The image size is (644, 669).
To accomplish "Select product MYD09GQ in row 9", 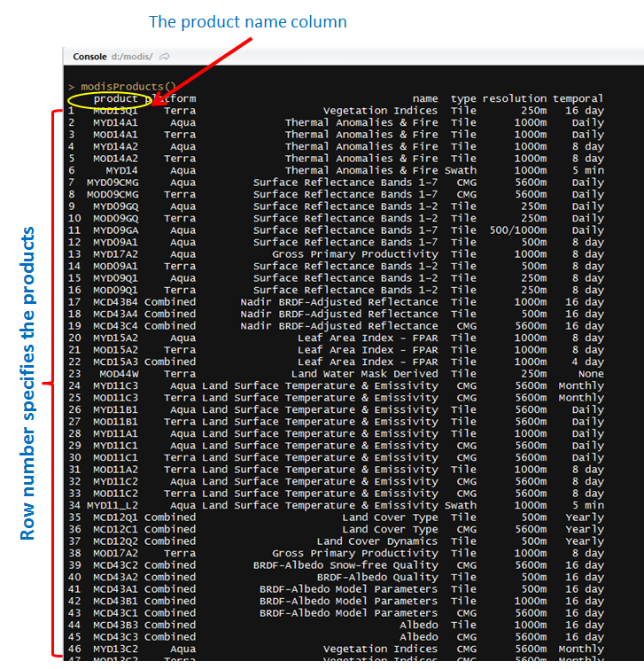I will tap(115, 206).
